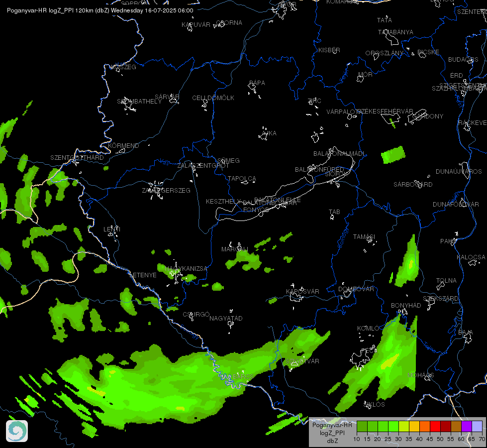Click the SZEKSZÁRD city label

(x=440, y=299)
